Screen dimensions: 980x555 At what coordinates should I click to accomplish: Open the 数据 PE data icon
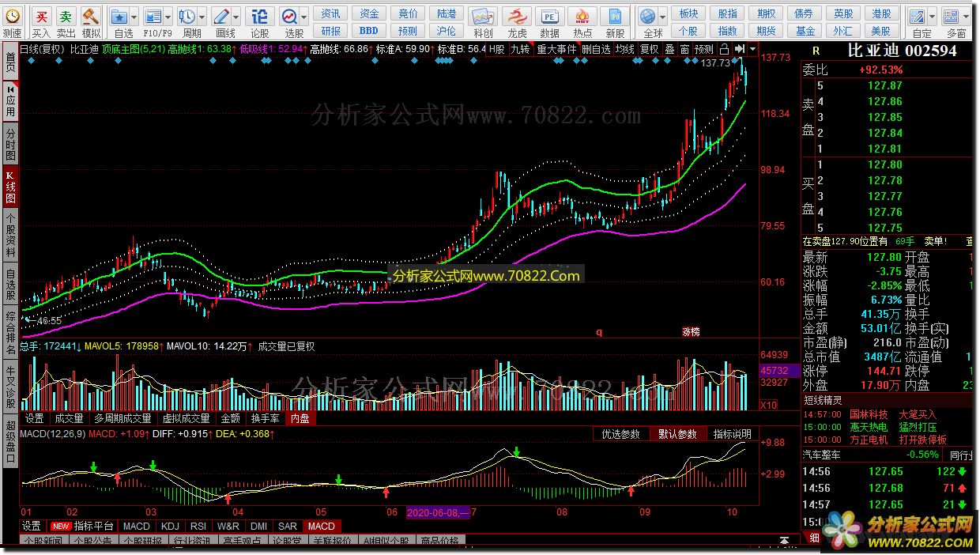pos(549,16)
